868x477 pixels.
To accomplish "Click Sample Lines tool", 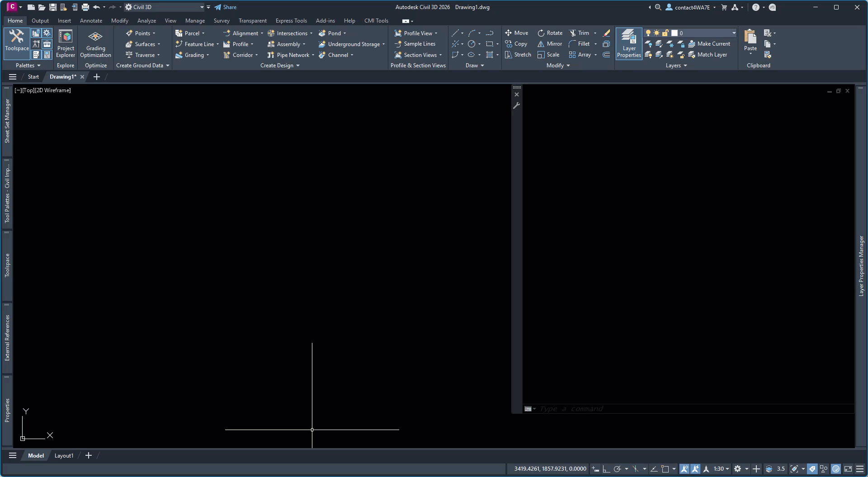I will [415, 44].
